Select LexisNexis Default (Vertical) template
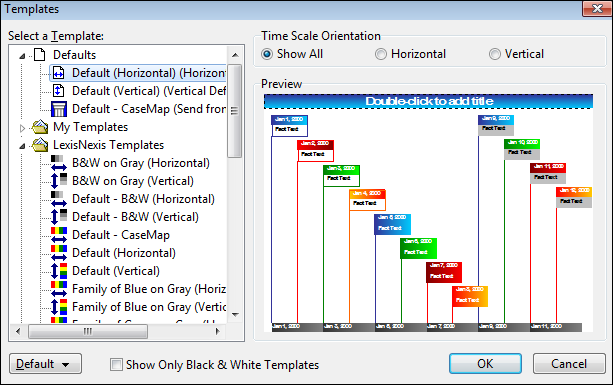The width and height of the screenshot is (613, 385). pos(116,271)
